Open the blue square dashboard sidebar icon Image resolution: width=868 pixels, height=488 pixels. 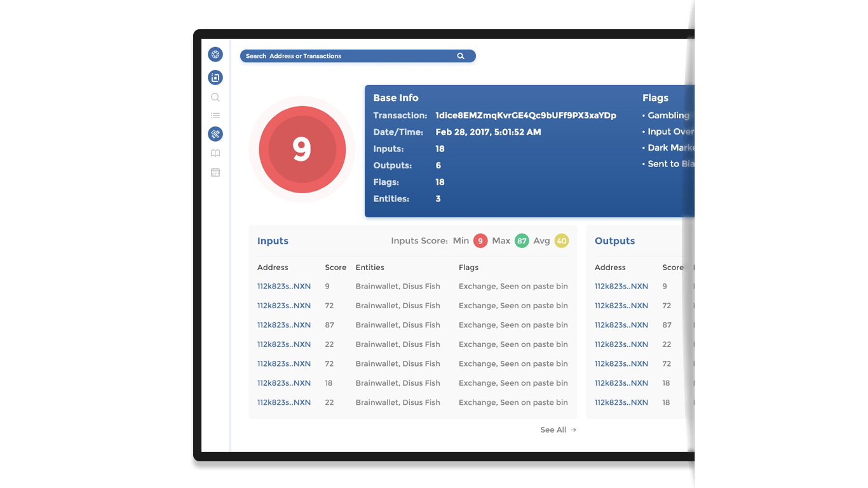215,78
